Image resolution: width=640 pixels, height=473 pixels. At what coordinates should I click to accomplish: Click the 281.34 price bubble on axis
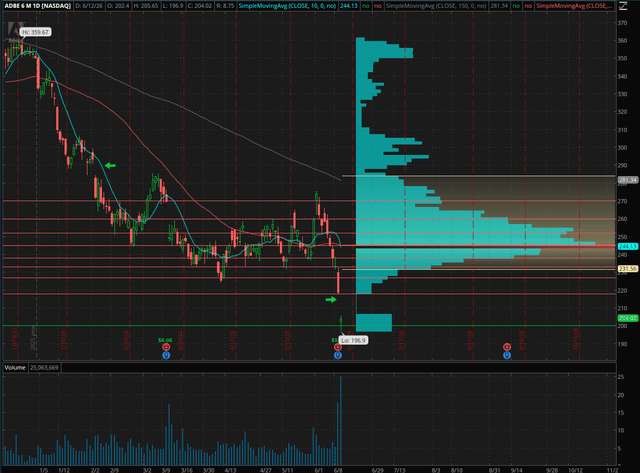point(627,180)
